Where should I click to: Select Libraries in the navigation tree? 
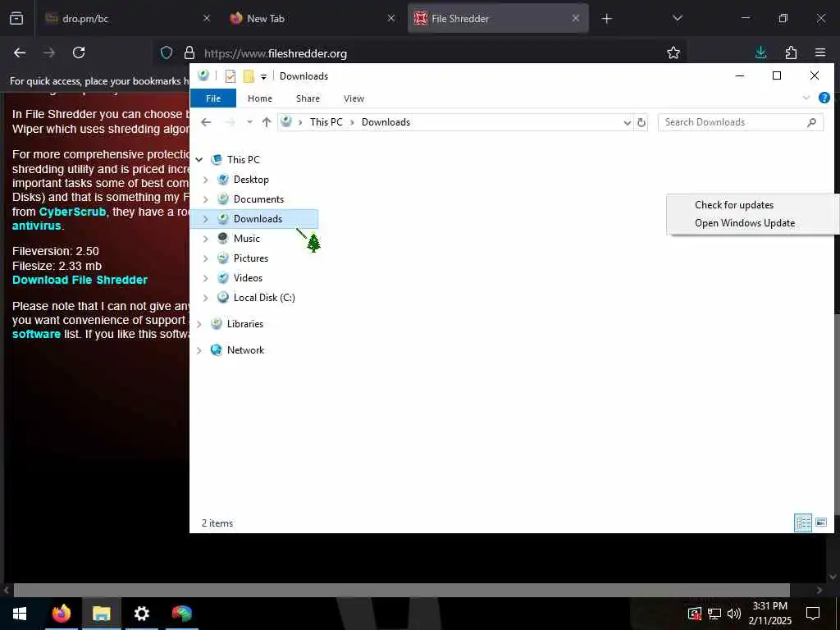tap(244, 324)
